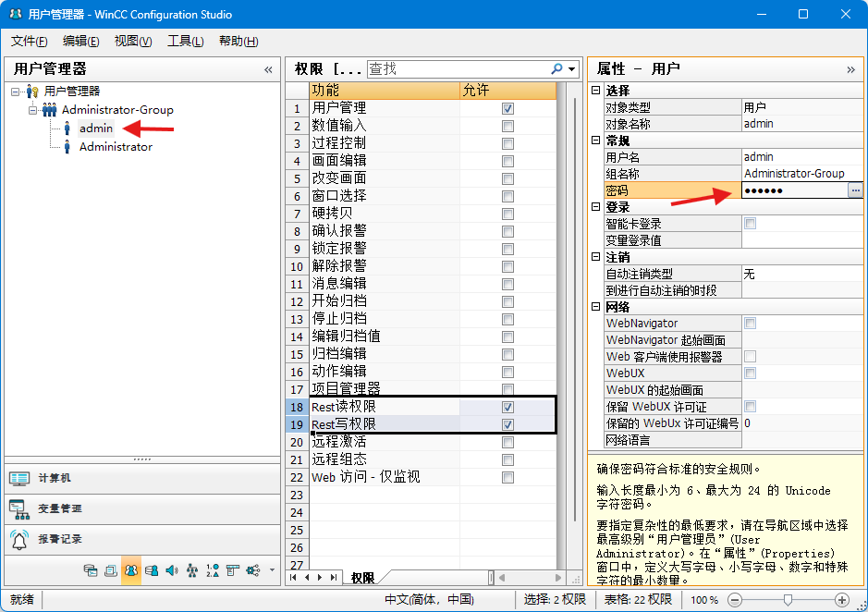Open the text library stacked-pages icon
Image resolution: width=868 pixels, height=612 pixels.
111,570
